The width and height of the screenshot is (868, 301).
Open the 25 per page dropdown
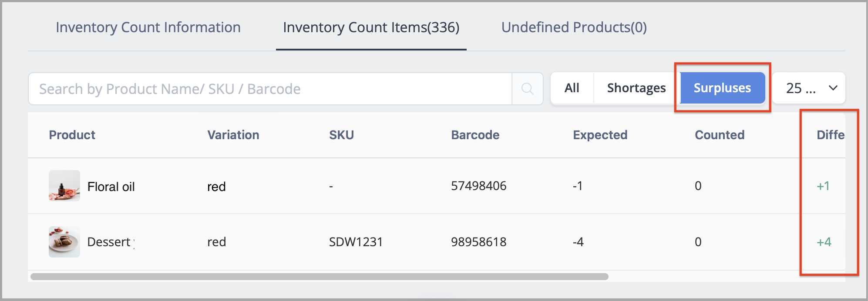[x=801, y=88]
